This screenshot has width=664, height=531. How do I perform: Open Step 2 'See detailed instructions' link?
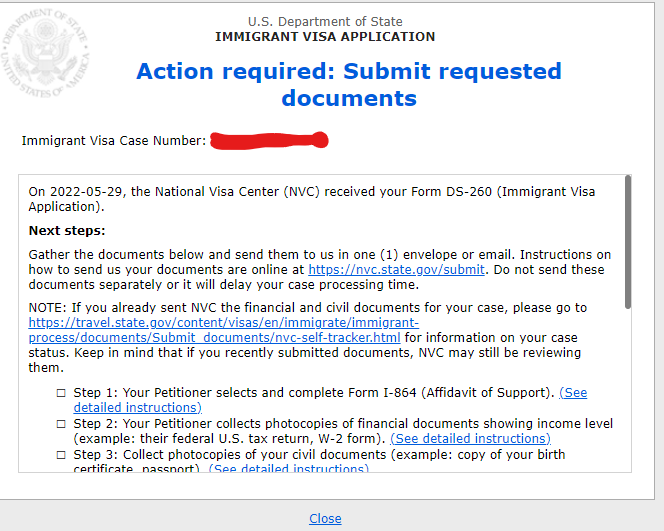[470, 439]
